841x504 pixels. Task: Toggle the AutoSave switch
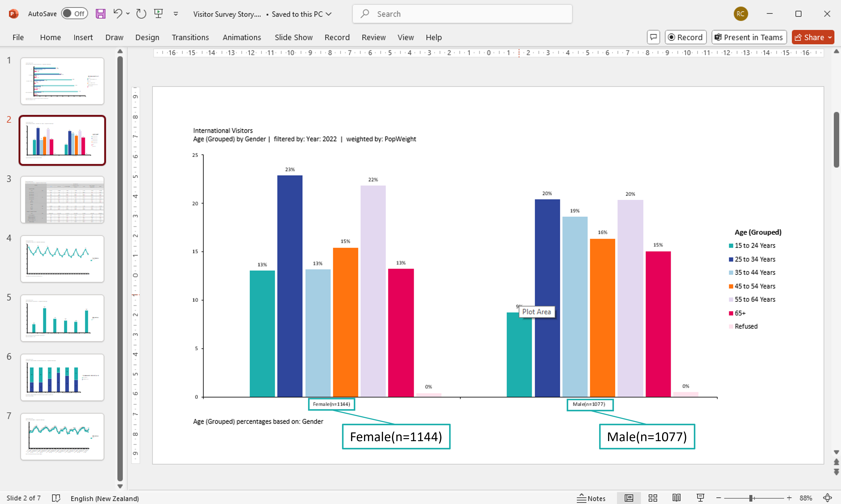point(74,13)
